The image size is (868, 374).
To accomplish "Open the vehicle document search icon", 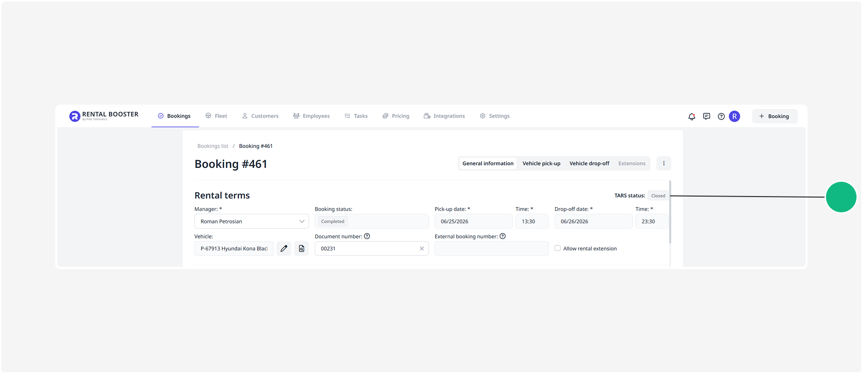I will click(301, 248).
